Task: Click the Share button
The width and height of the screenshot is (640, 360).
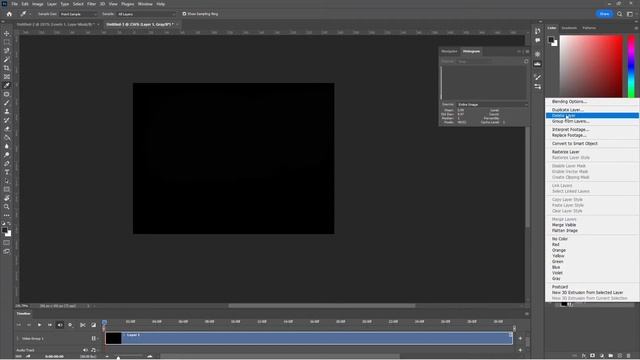Action: click(x=604, y=14)
